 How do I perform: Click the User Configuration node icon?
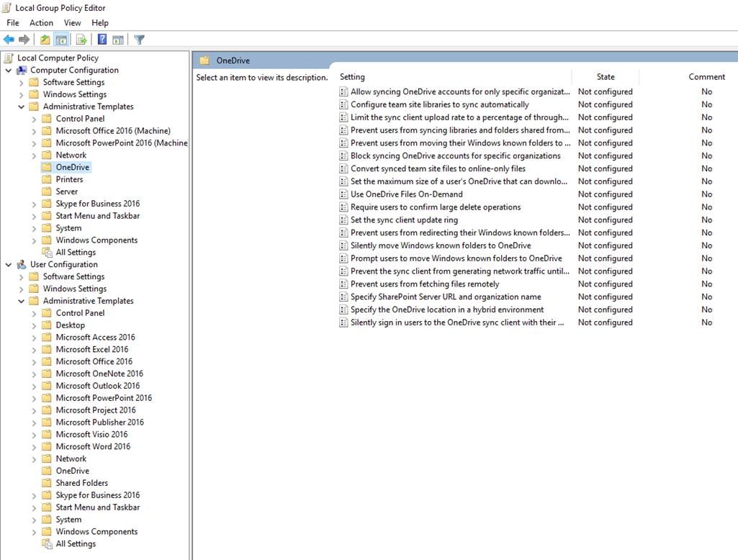click(22, 264)
